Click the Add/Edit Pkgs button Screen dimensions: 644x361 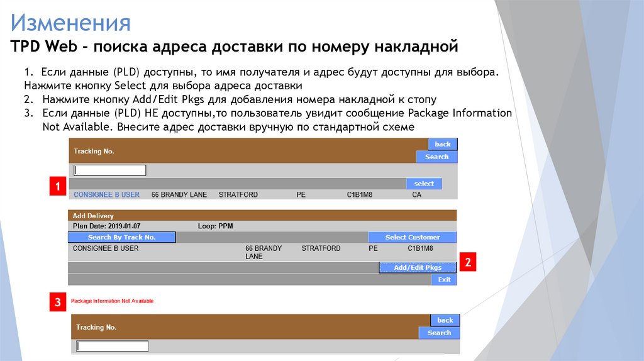[418, 267]
